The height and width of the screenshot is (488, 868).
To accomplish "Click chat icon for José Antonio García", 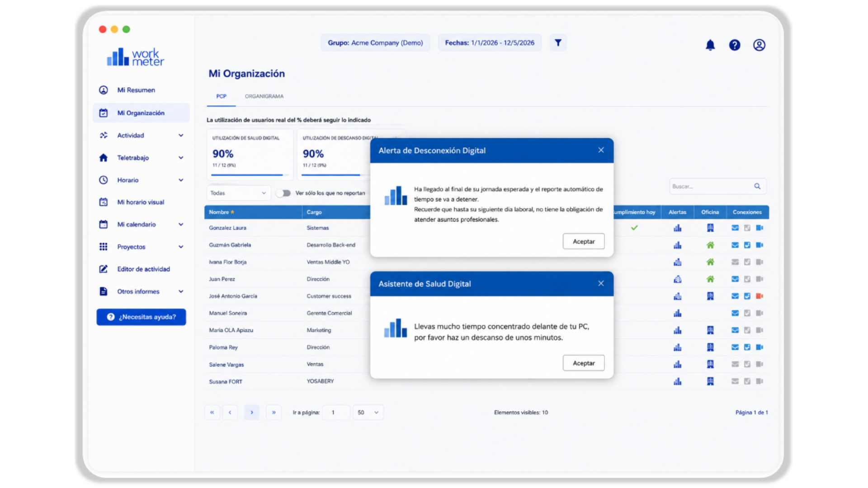I will tap(747, 296).
